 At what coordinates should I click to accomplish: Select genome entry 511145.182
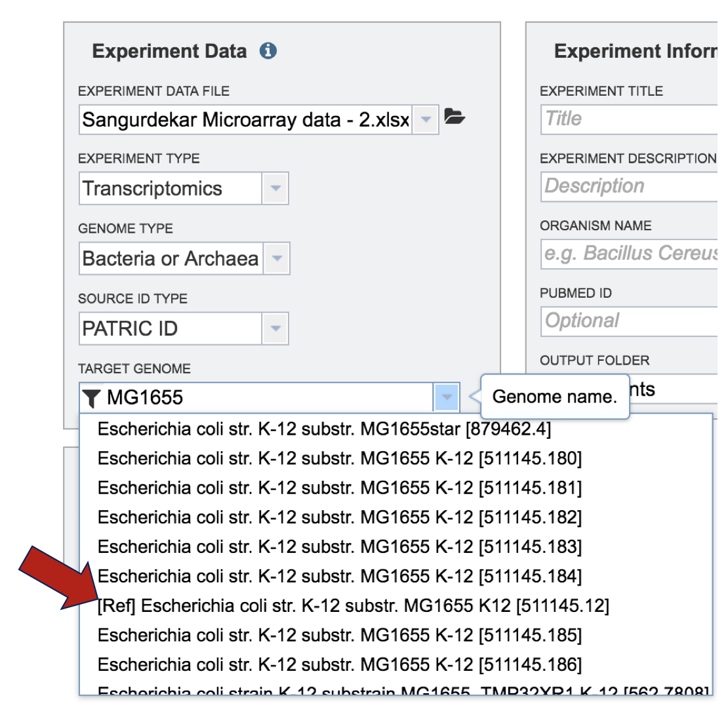[339, 517]
